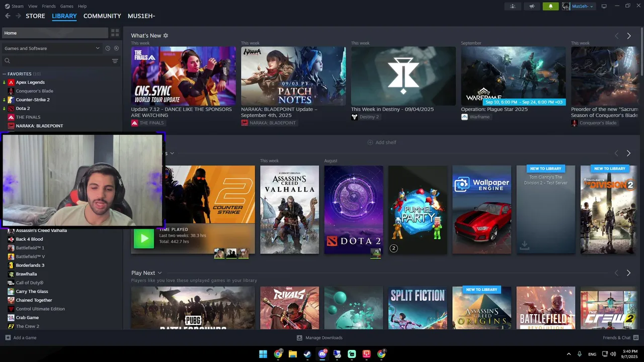
Task: Add a Game plus icon
Action: click(8, 338)
